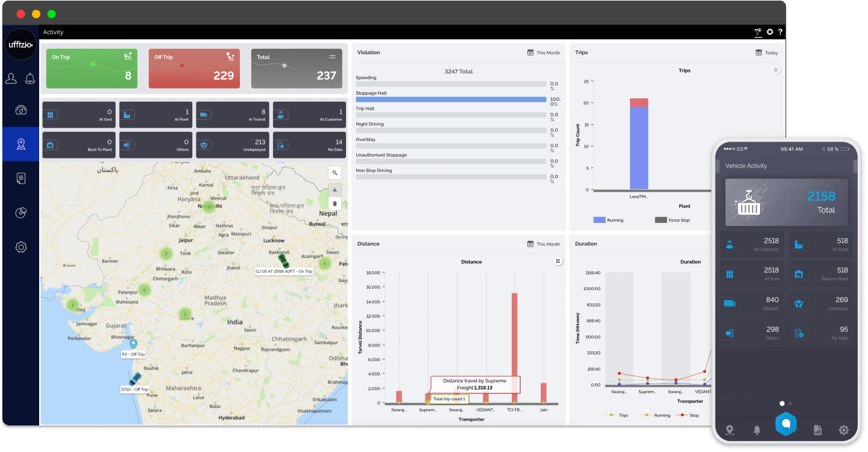Toggle the Running legend in Trips chart
The image size is (868, 452).
point(608,220)
